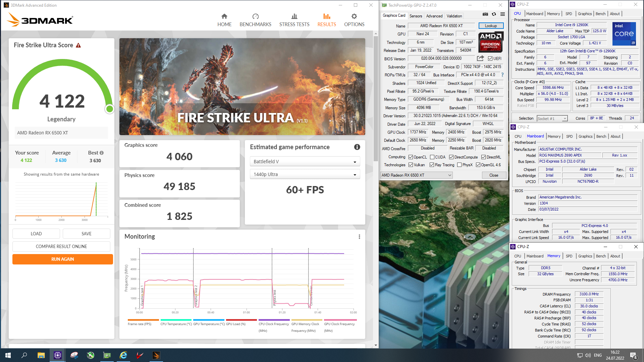Toggle the OpenGL 4.6 checkbox
644x362 pixels.
(x=478, y=165)
